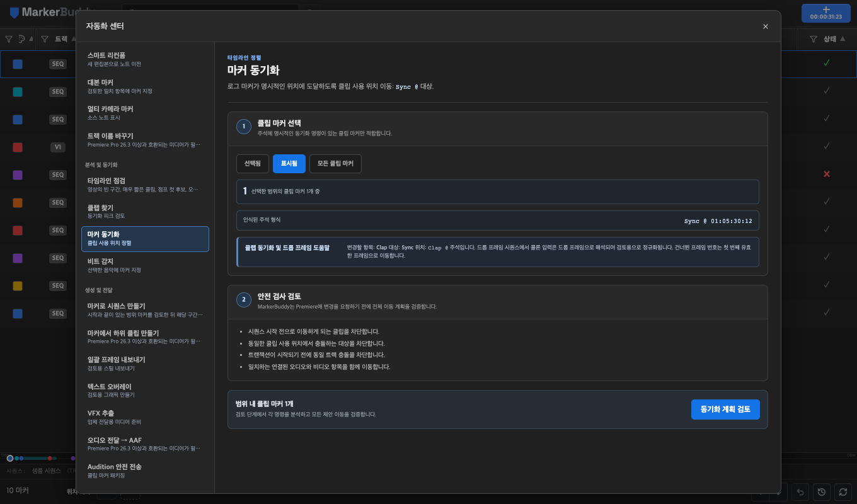Open 스마트 리컨폼 in the sidebar
Image resolution: width=857 pixels, height=504 pixels.
pyautogui.click(x=145, y=59)
